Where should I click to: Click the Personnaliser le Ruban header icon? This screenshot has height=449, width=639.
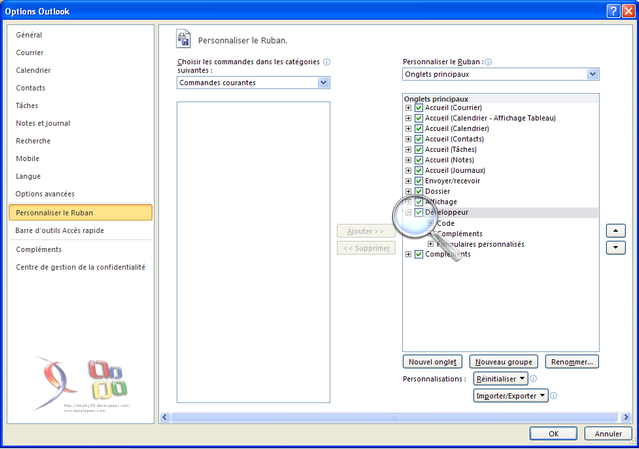pos(183,39)
